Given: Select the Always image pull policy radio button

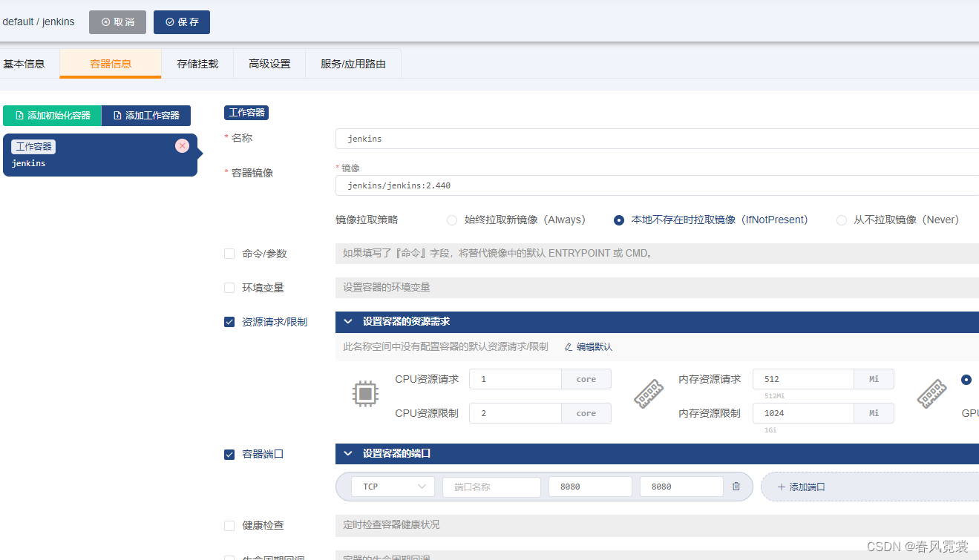Looking at the screenshot, I should [x=451, y=220].
